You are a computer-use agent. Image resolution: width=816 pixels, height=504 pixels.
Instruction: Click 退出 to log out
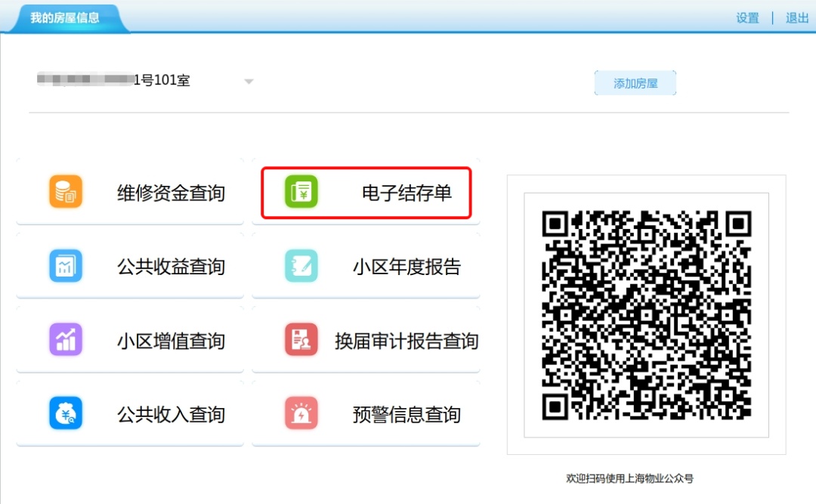(797, 18)
